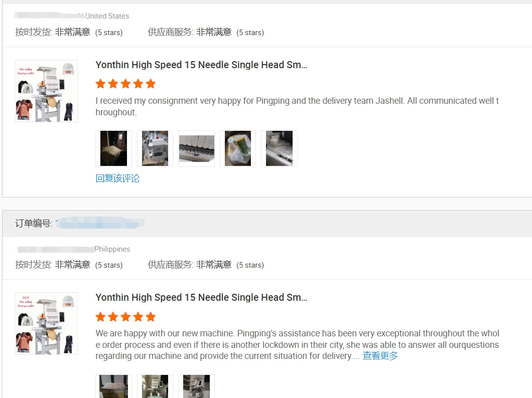Open first review's needle bar close-up photo

coord(196,148)
